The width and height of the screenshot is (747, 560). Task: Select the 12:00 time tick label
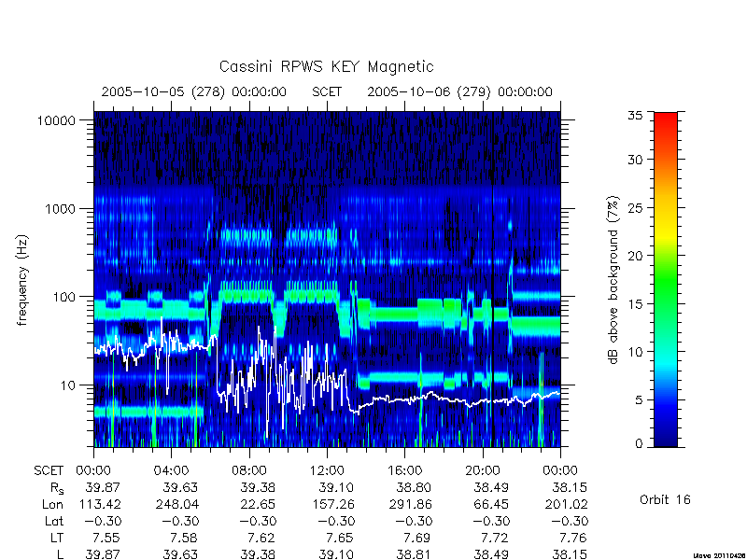pos(327,470)
